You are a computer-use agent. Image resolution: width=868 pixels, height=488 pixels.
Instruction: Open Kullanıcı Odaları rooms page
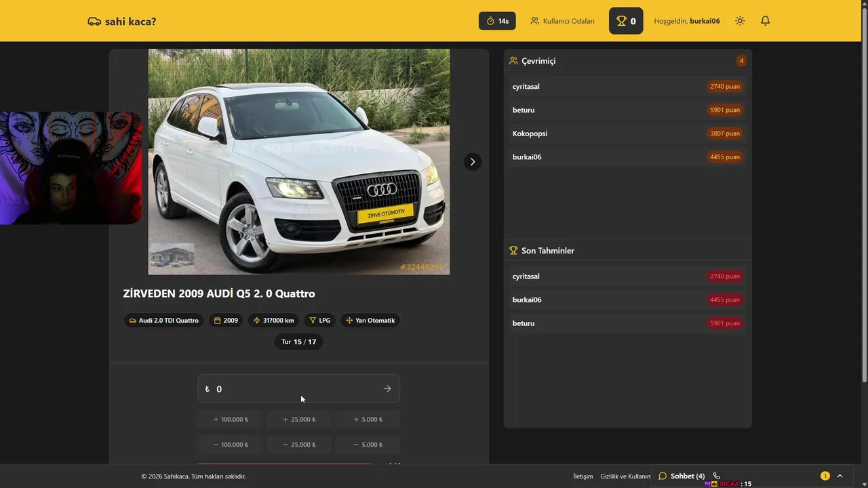[562, 21]
